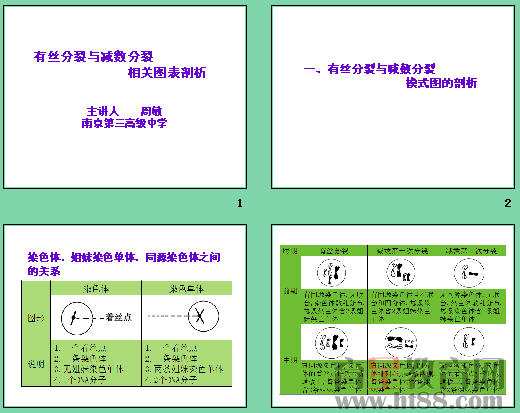This screenshot has height=413, width=520.
Task: Click the '图示' row label in table
Action: (x=36, y=318)
